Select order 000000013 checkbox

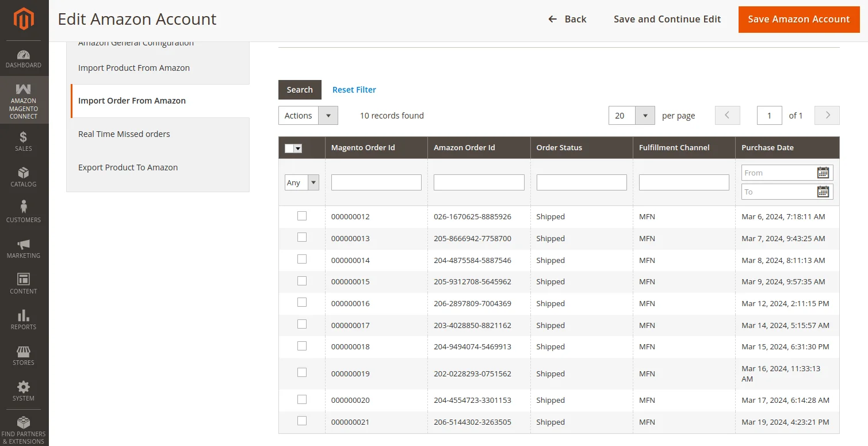point(302,237)
